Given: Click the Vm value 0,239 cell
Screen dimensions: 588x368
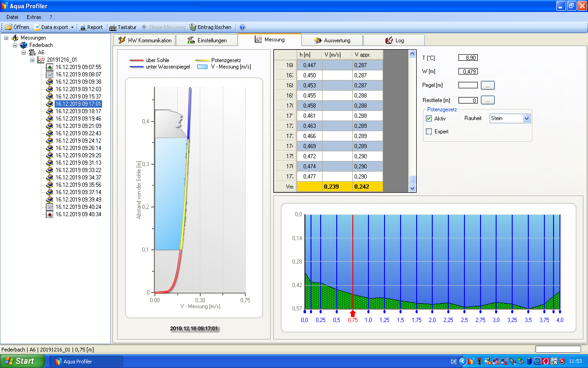Looking at the screenshot, I should point(337,187).
